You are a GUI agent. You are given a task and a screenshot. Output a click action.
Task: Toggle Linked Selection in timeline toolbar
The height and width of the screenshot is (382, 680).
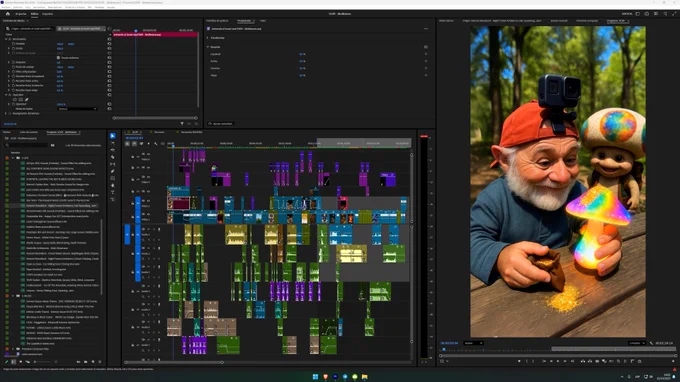tap(141, 144)
